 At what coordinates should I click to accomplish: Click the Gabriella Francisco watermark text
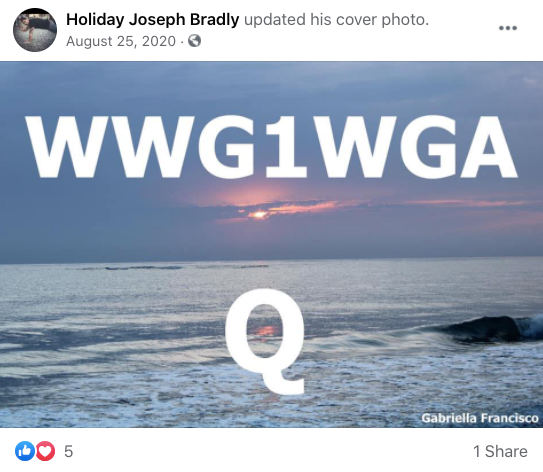[480, 418]
